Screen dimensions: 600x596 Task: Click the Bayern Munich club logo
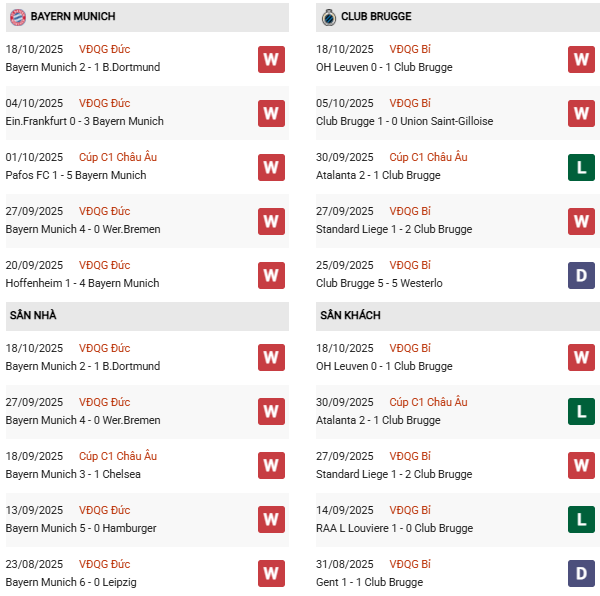point(17,17)
